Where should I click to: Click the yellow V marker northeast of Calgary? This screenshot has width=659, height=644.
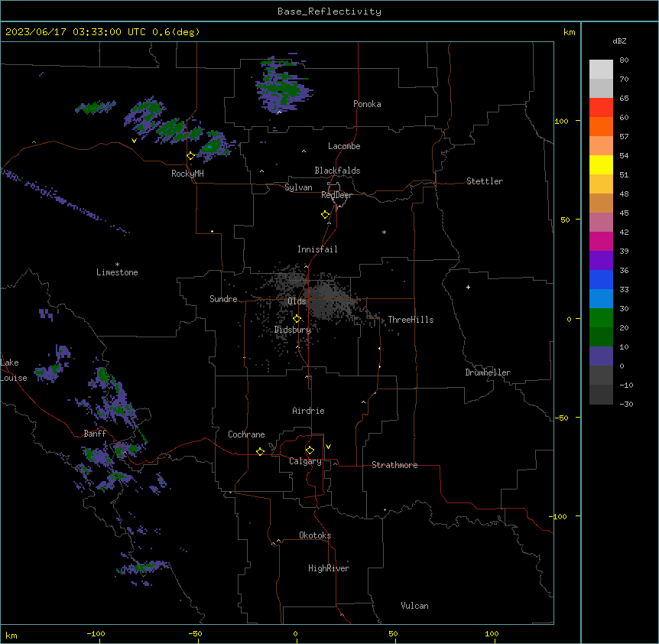[328, 447]
